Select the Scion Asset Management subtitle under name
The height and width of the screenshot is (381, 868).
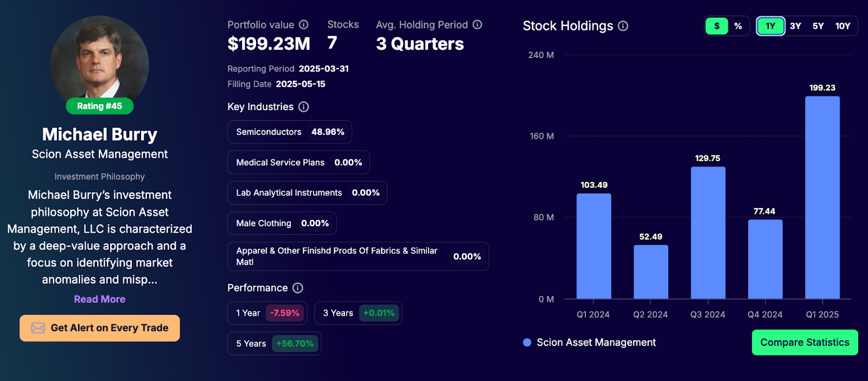pyautogui.click(x=100, y=154)
